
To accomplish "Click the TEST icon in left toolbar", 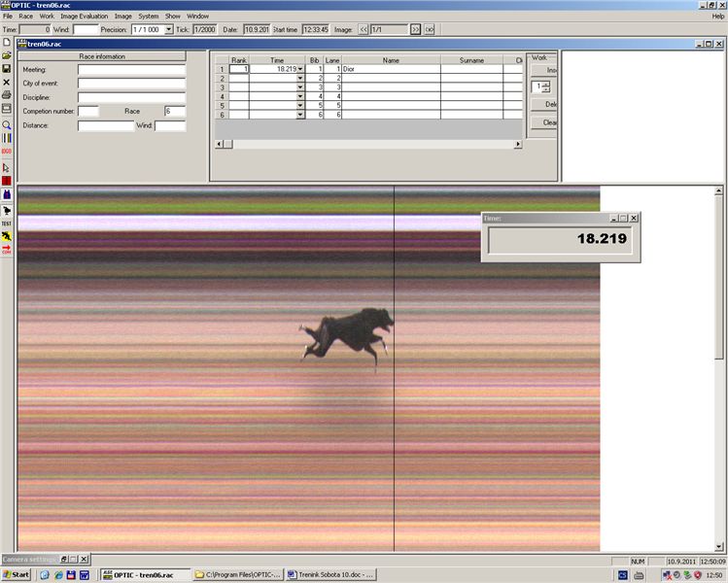I will [x=7, y=223].
